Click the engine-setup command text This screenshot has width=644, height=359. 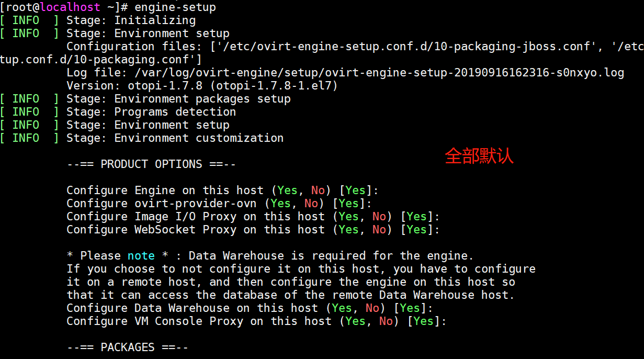175,7
